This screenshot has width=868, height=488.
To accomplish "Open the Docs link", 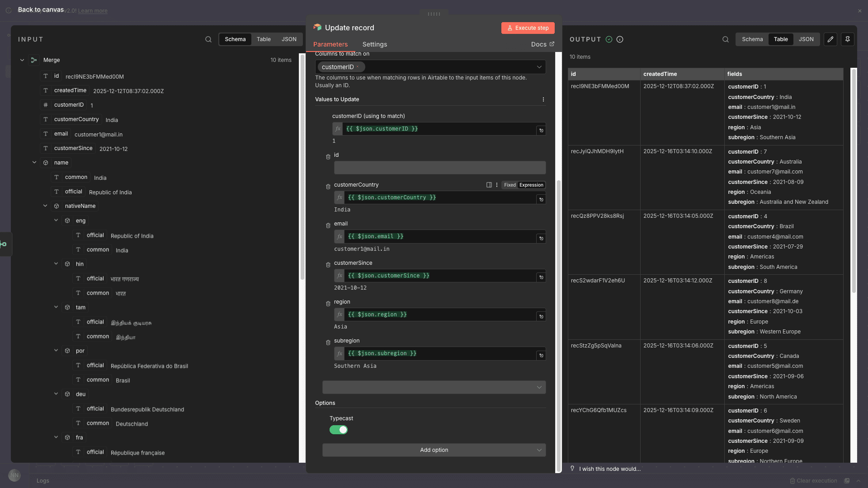I will (x=542, y=44).
